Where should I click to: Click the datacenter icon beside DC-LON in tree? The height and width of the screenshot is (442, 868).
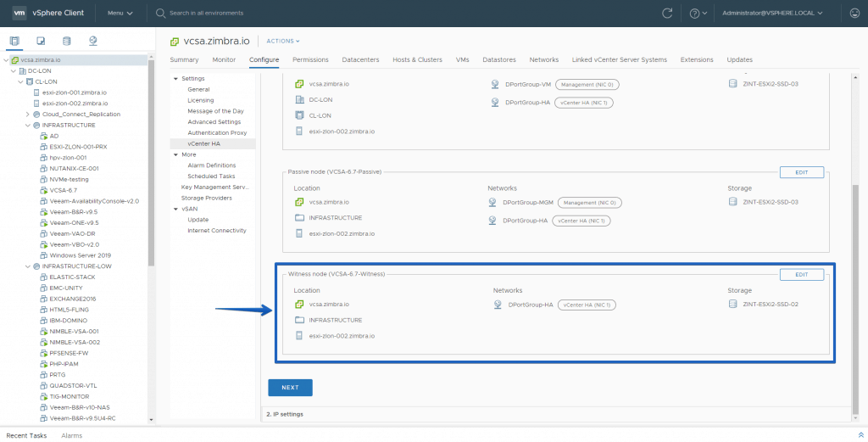23,71
